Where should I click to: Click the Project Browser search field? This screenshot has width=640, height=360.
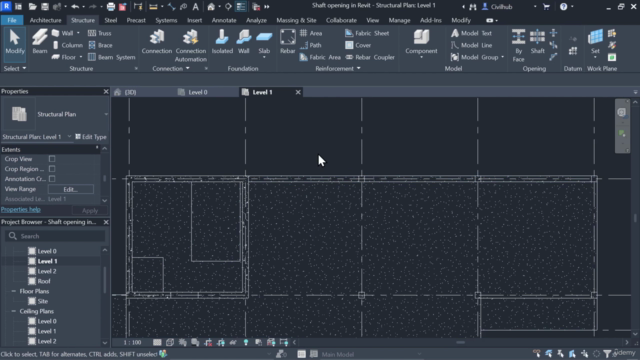(x=55, y=236)
